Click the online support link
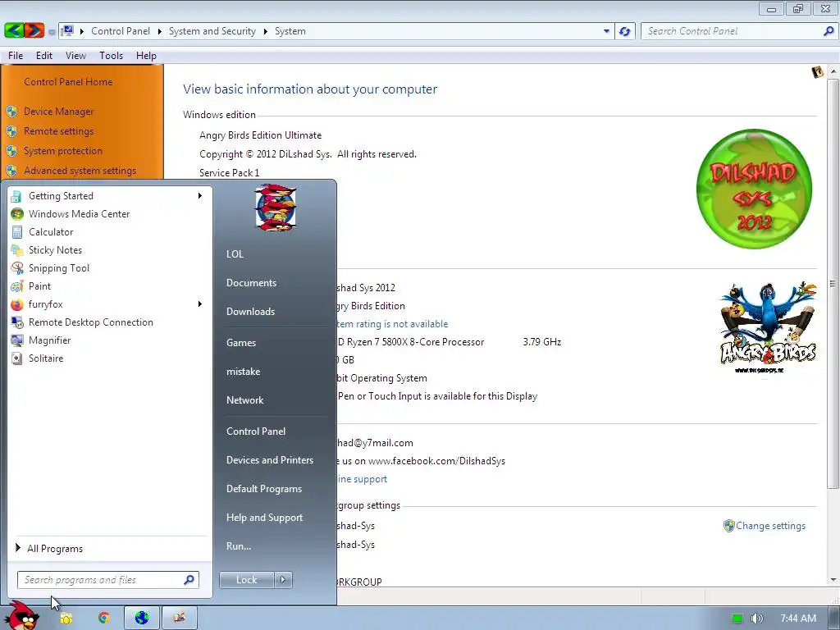 tap(362, 479)
